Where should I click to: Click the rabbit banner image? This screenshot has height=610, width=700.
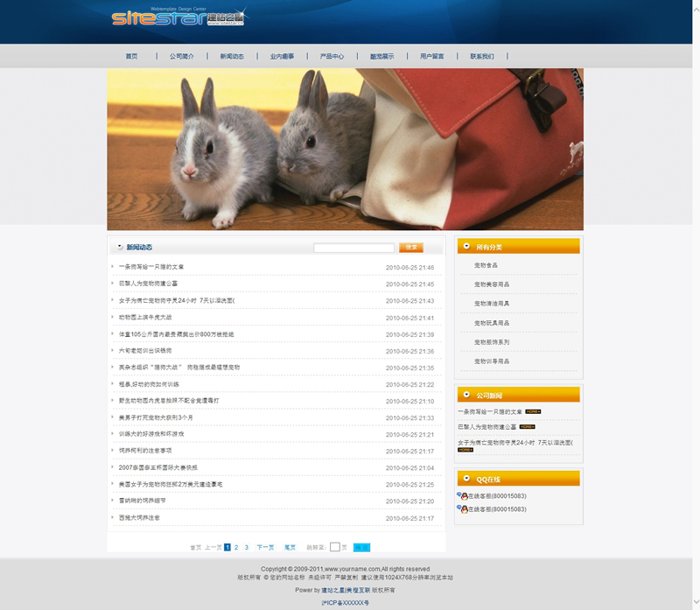345,149
